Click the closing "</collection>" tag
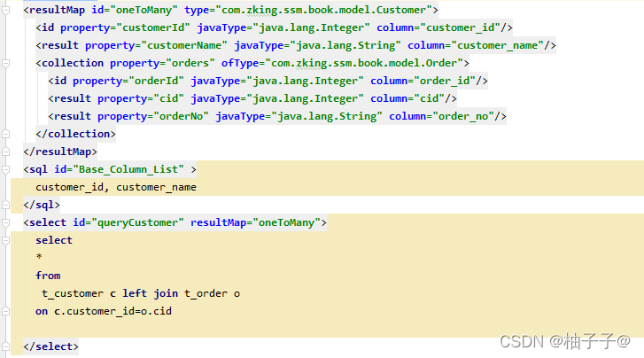644x358 pixels. coord(76,134)
